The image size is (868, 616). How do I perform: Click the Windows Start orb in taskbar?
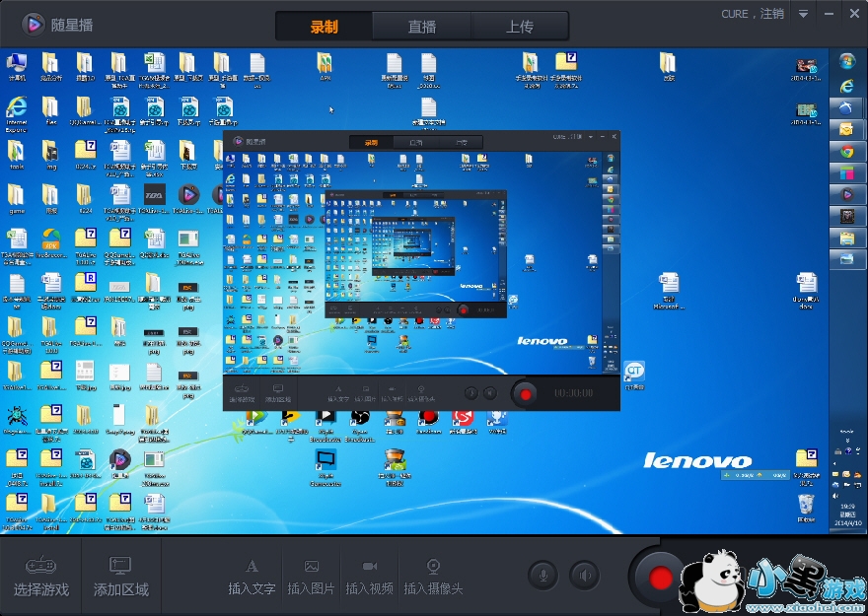point(846,61)
